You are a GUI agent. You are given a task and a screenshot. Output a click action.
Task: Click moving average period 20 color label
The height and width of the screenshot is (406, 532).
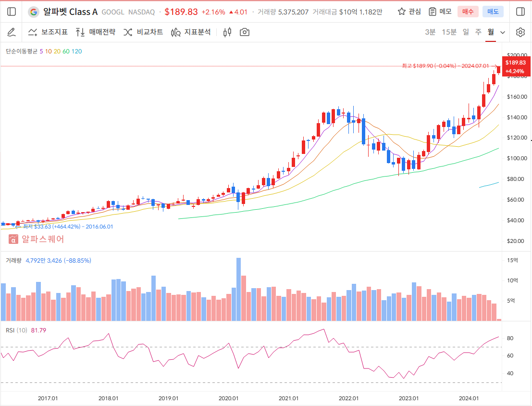[x=57, y=51]
